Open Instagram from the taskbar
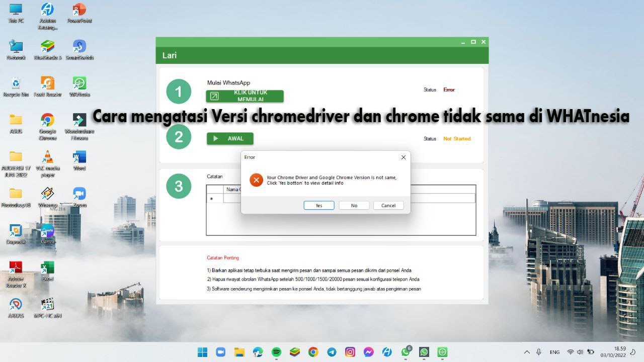The width and height of the screenshot is (644, 362). click(x=350, y=352)
